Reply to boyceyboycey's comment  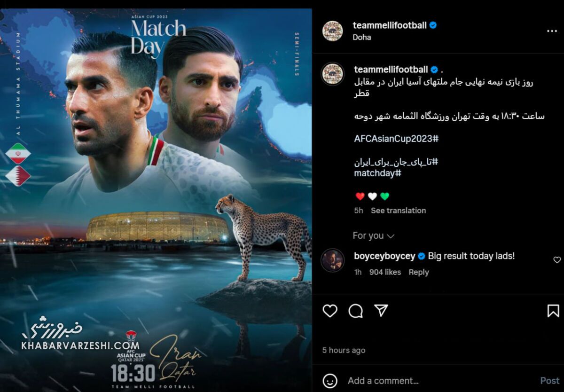(419, 272)
